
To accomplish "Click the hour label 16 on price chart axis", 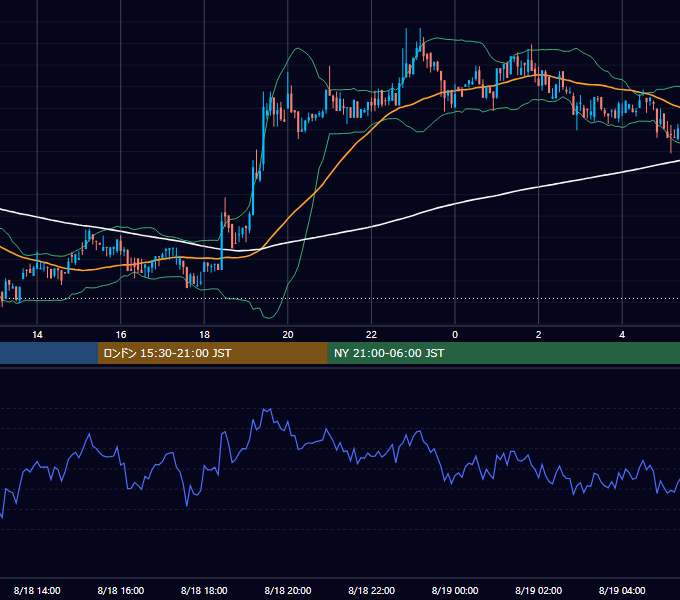I will (x=121, y=335).
